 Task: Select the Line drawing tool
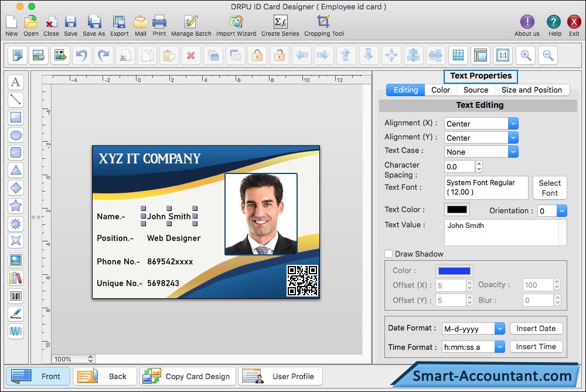pyautogui.click(x=16, y=100)
